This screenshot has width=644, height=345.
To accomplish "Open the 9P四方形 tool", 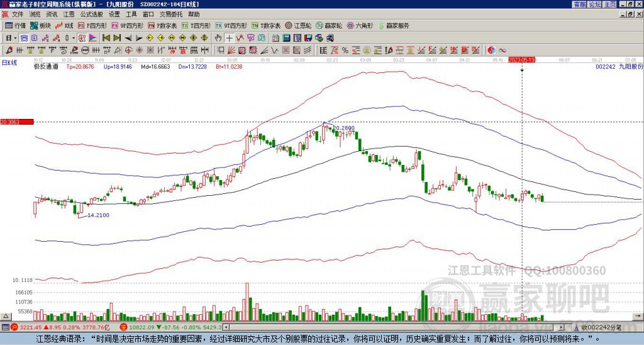I will coord(128,25).
